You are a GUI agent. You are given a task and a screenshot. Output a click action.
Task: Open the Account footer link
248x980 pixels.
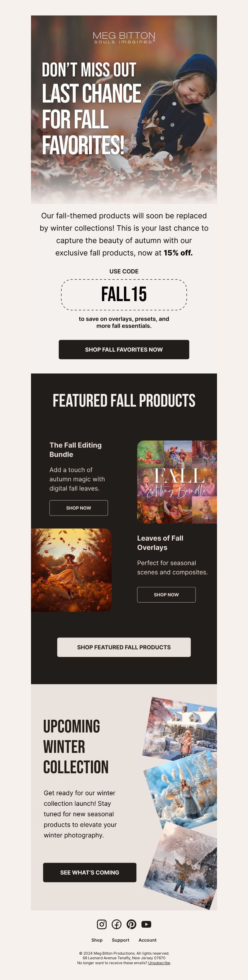[148, 940]
